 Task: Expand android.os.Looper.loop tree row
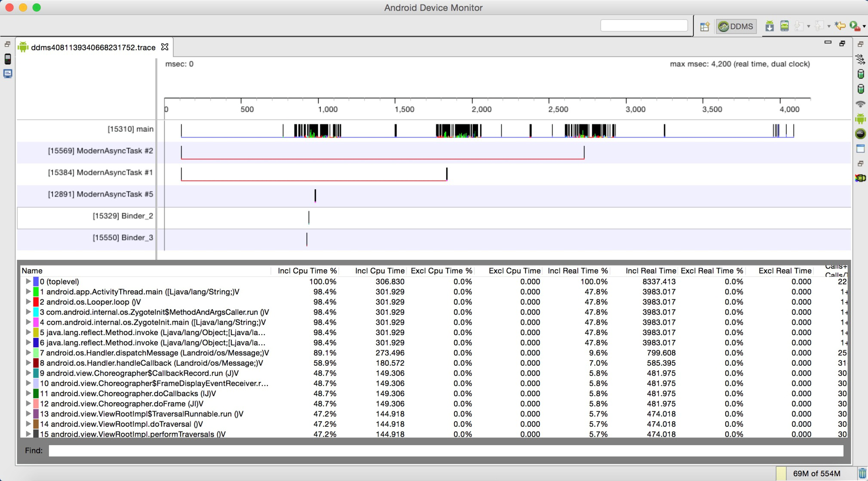click(x=28, y=302)
